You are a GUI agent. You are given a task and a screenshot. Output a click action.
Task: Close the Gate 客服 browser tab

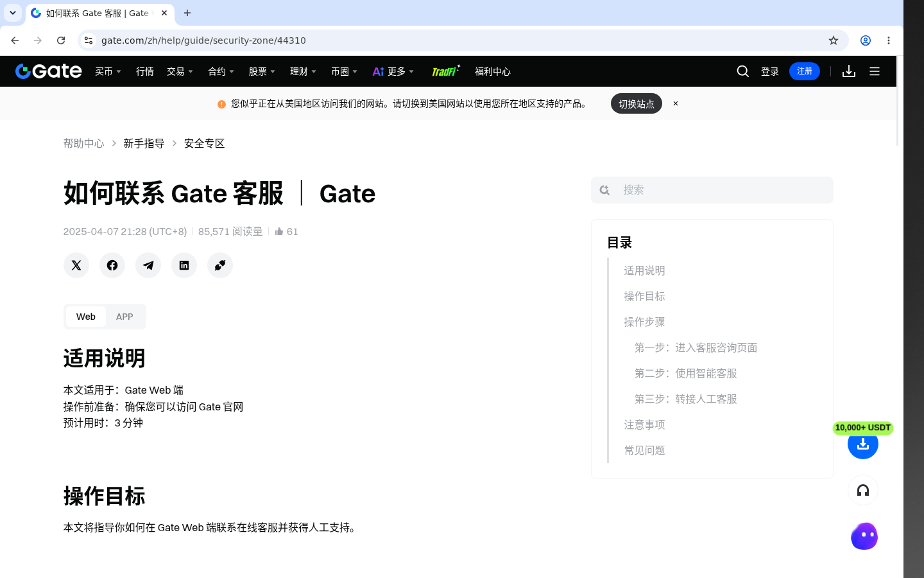pyautogui.click(x=164, y=13)
